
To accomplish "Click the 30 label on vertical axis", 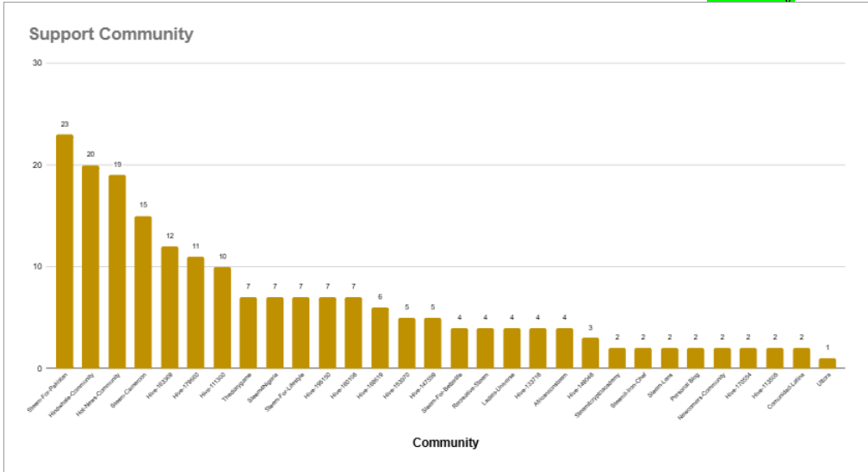I will (37, 63).
